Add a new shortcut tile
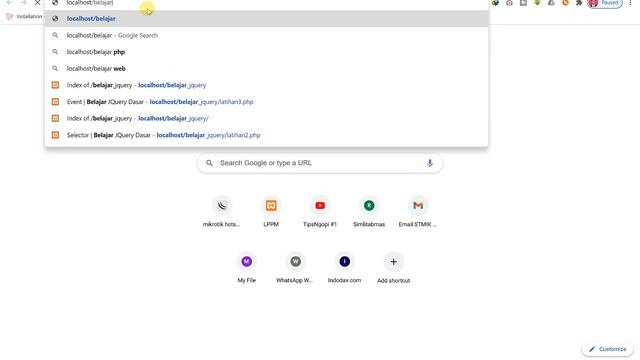The height and width of the screenshot is (360, 640). [x=393, y=268]
